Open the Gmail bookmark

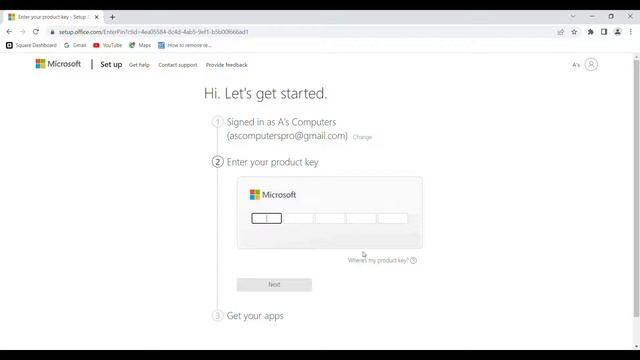pos(75,45)
